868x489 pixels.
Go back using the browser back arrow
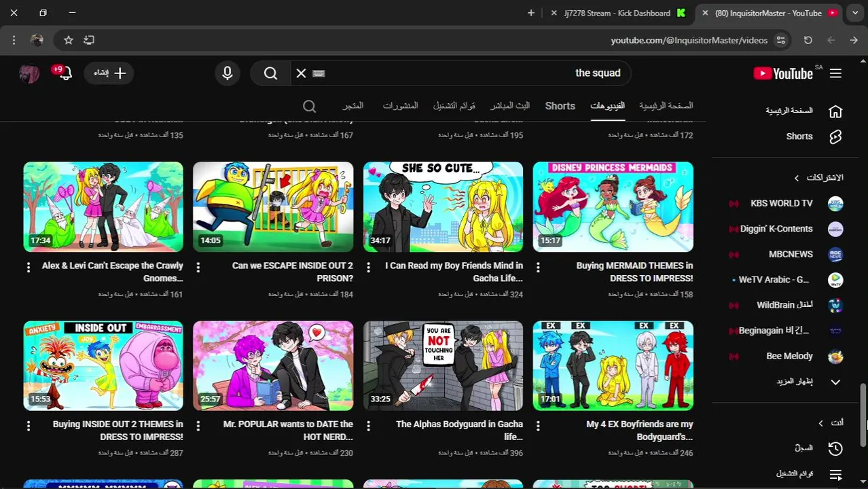click(831, 40)
